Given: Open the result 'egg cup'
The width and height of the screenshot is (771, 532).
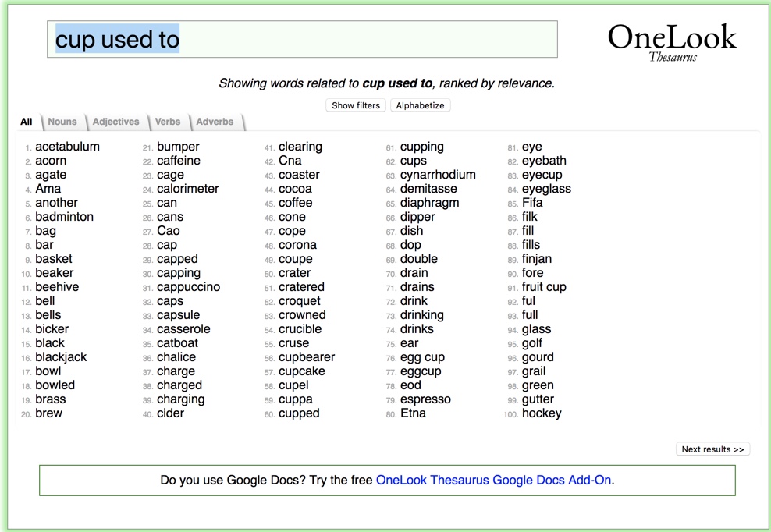Looking at the screenshot, I should tap(422, 357).
